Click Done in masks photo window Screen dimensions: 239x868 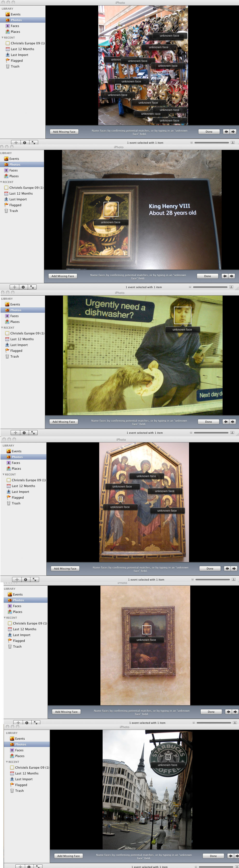pyautogui.click(x=209, y=132)
